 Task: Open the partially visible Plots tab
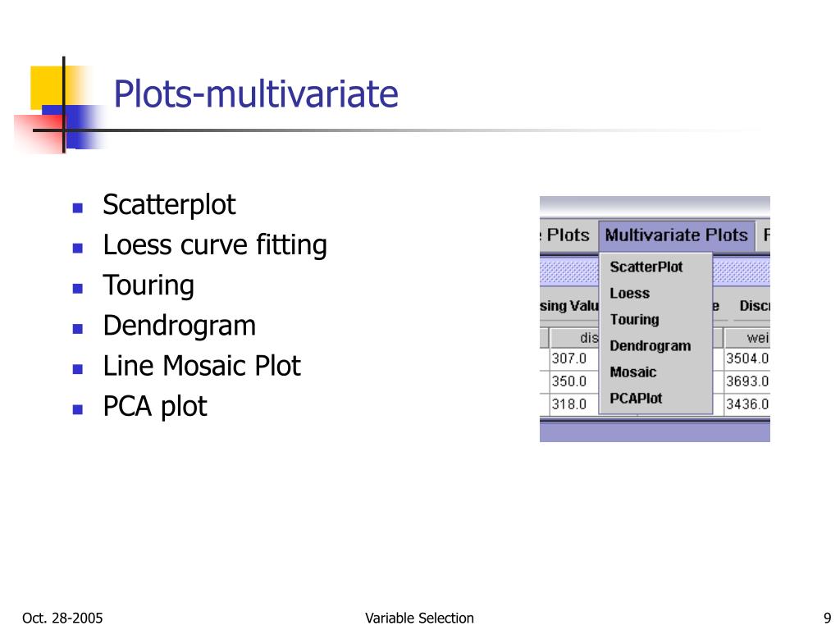click(x=568, y=235)
